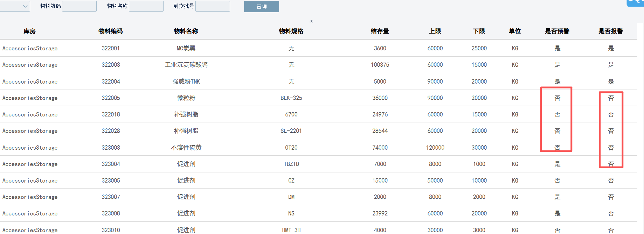Click the 下限 column header

click(x=479, y=31)
